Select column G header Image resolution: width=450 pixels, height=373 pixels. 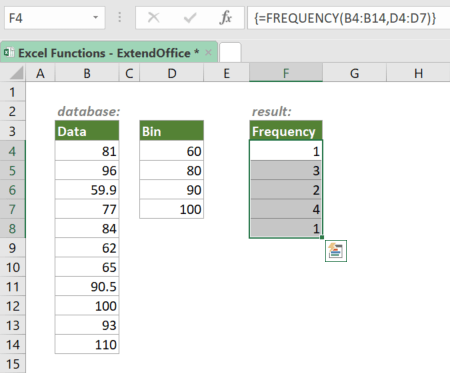pos(355,73)
